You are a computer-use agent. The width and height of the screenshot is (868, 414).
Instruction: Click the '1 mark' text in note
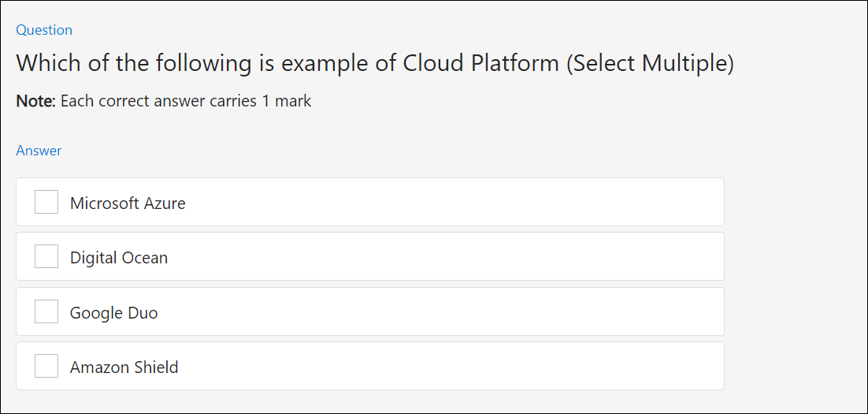[x=286, y=102]
